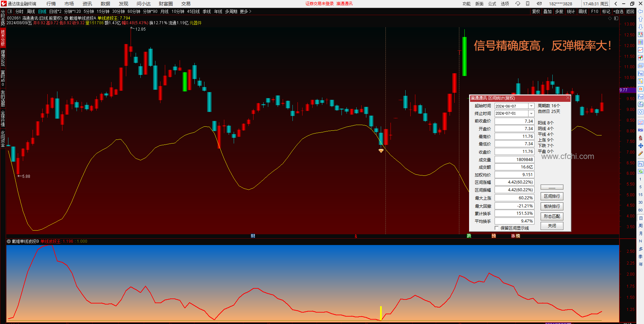This screenshot has width=644, height=324.
Task: Click the RSI indicator sidebar icon
Action: point(640,130)
